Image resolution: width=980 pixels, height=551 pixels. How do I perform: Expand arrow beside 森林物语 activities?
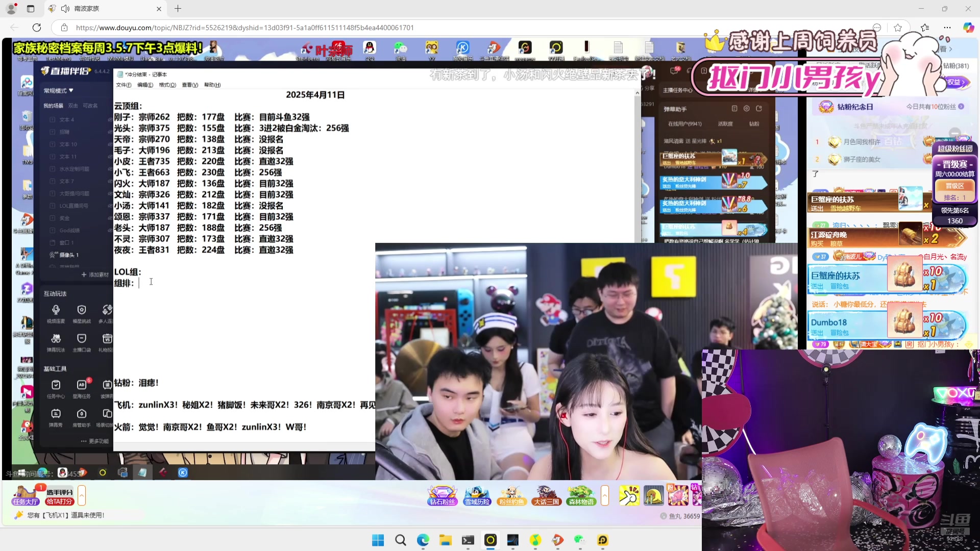pyautogui.click(x=605, y=495)
